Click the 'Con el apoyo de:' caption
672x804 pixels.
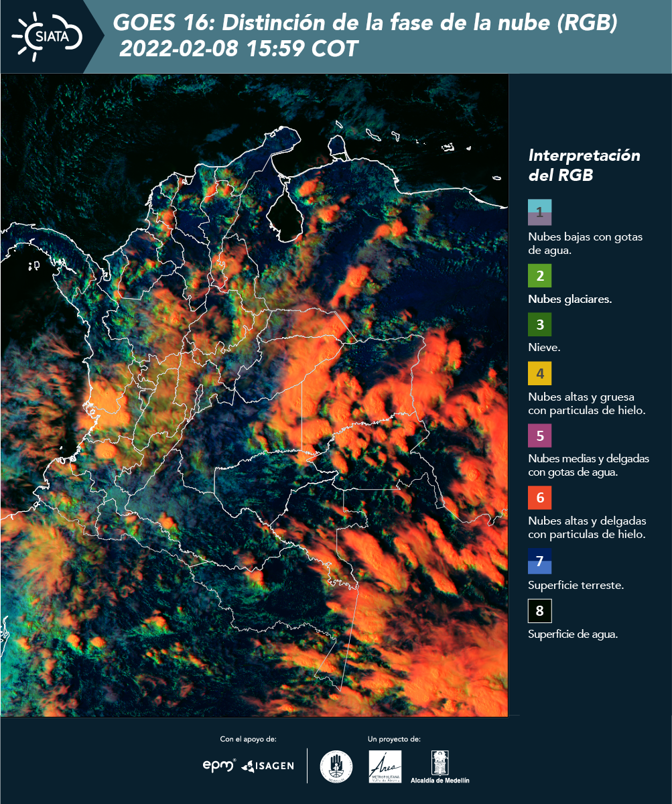(248, 739)
